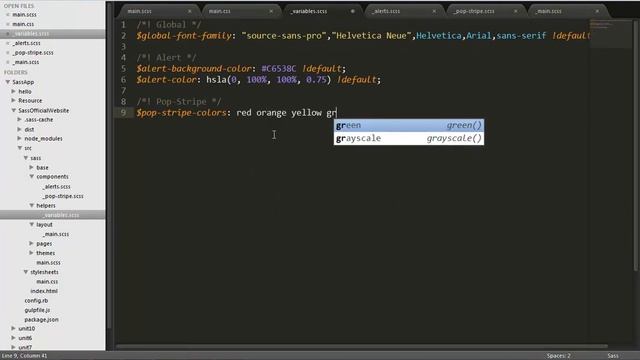
Task: Click the editor vertical scrollbar
Action: [x=636, y=147]
